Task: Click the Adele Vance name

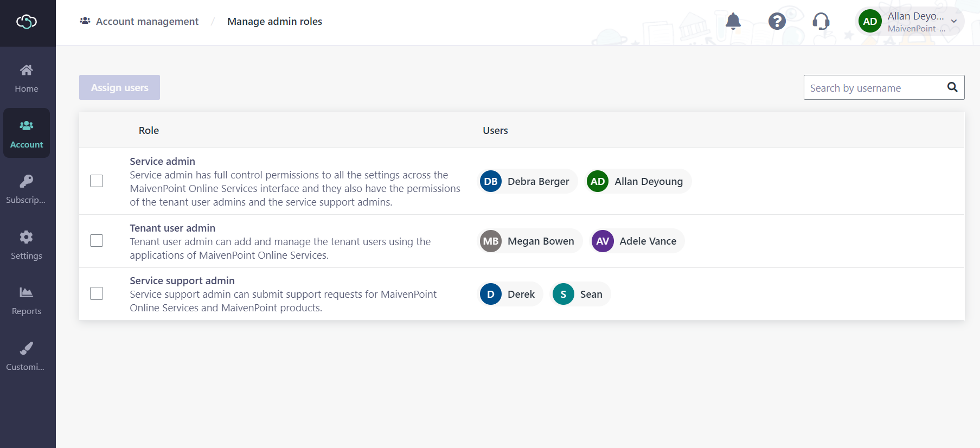Action: pos(648,241)
